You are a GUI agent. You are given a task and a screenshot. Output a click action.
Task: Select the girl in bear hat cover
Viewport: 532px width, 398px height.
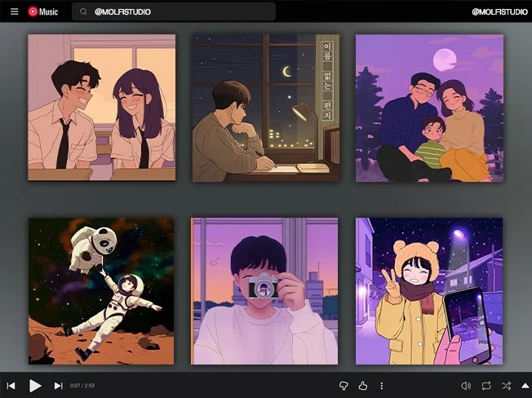click(x=429, y=291)
